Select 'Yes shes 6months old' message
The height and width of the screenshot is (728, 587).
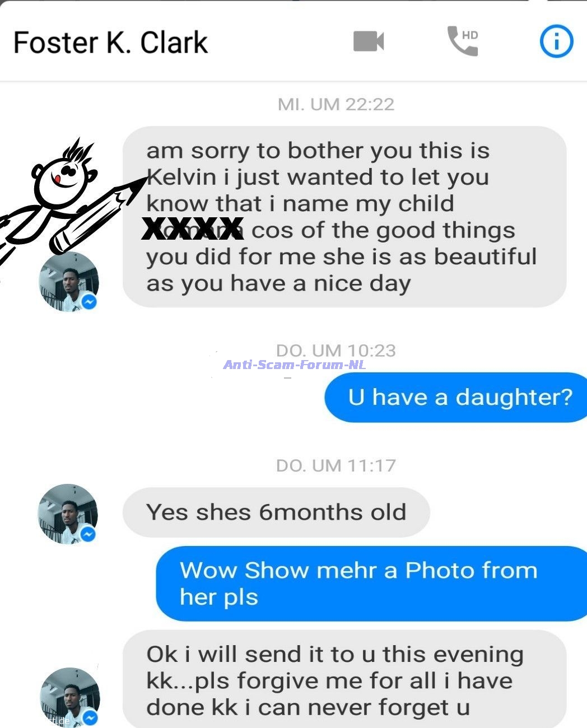pyautogui.click(x=276, y=512)
